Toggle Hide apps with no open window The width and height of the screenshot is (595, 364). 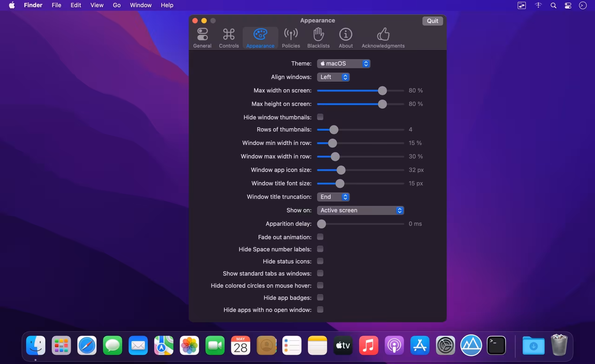click(x=320, y=310)
